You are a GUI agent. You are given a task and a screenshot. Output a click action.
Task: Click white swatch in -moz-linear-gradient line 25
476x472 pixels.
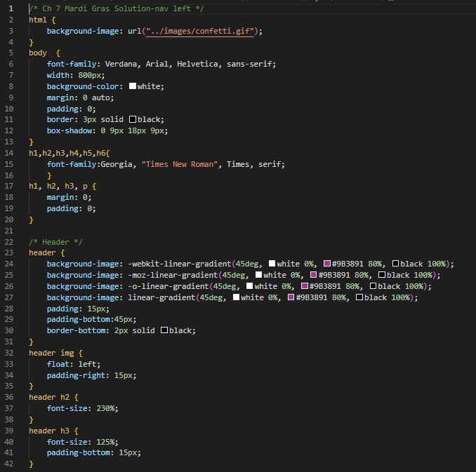(x=258, y=274)
